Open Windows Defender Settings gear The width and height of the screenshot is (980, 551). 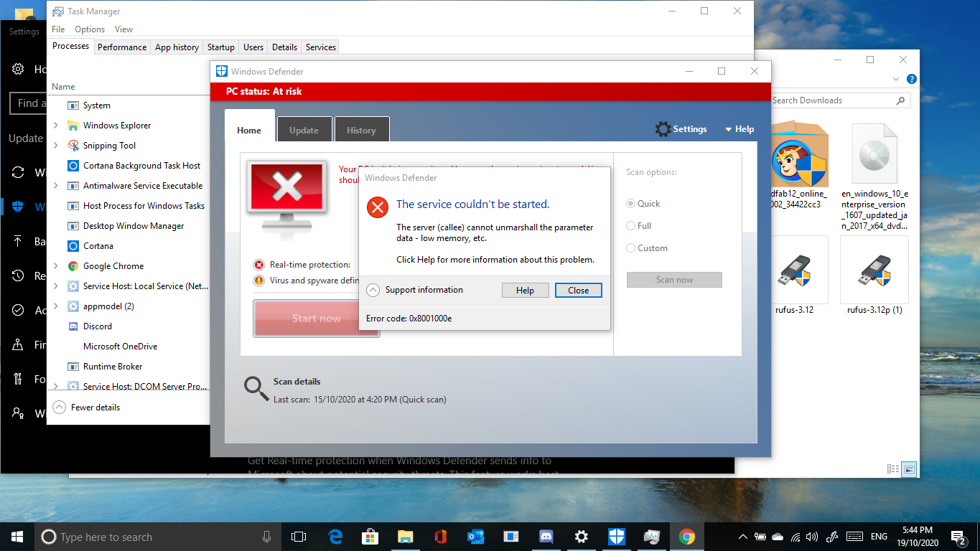pos(663,129)
